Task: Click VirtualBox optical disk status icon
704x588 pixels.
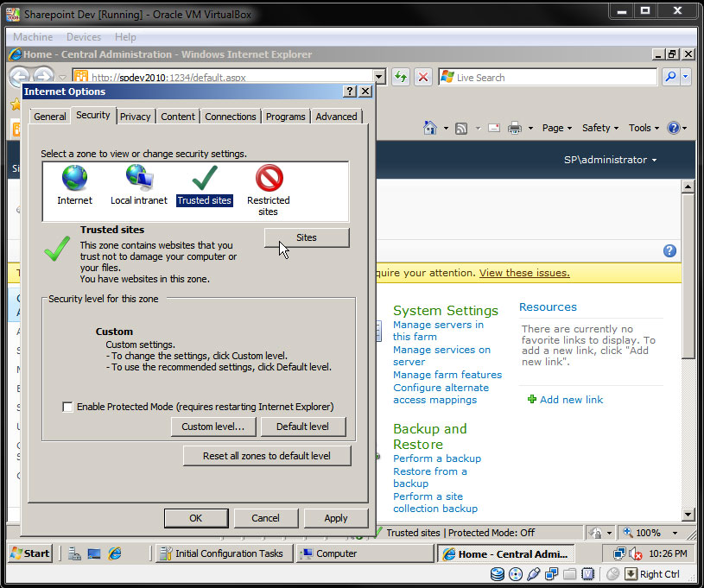Action: [516, 574]
